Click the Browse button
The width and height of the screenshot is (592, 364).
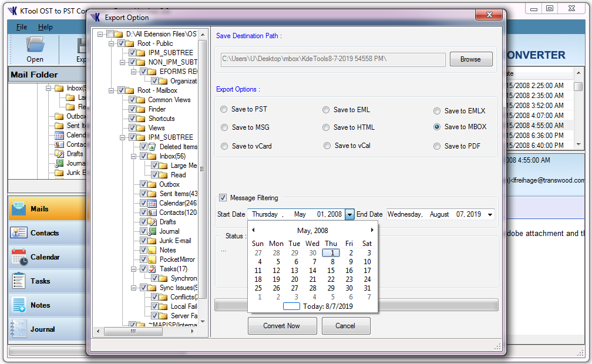470,59
